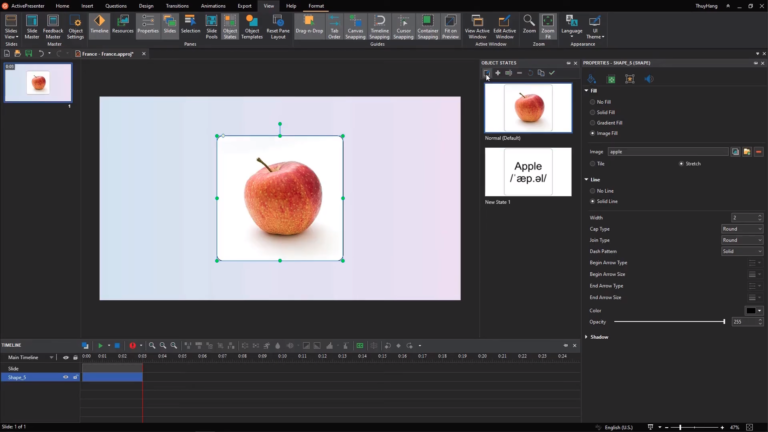Open the Object Templates pane

tap(252, 26)
